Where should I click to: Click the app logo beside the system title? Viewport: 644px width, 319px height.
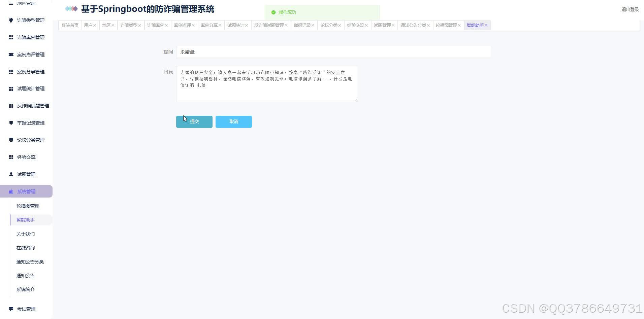[x=71, y=9]
